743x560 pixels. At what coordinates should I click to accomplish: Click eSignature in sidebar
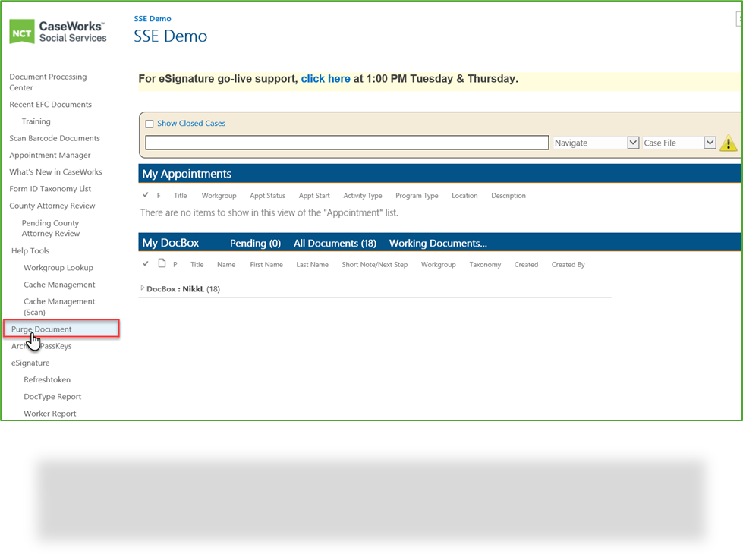click(x=30, y=363)
